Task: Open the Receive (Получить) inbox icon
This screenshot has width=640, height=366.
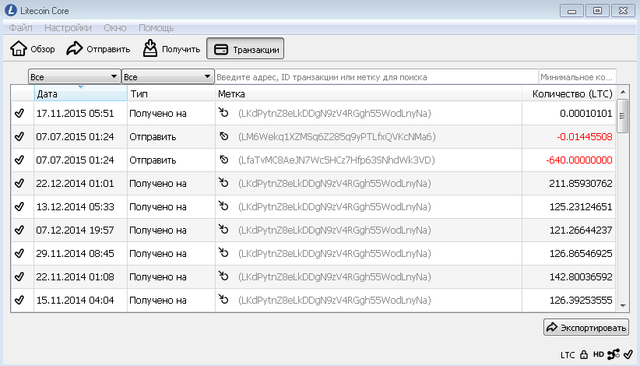Action: pos(150,49)
